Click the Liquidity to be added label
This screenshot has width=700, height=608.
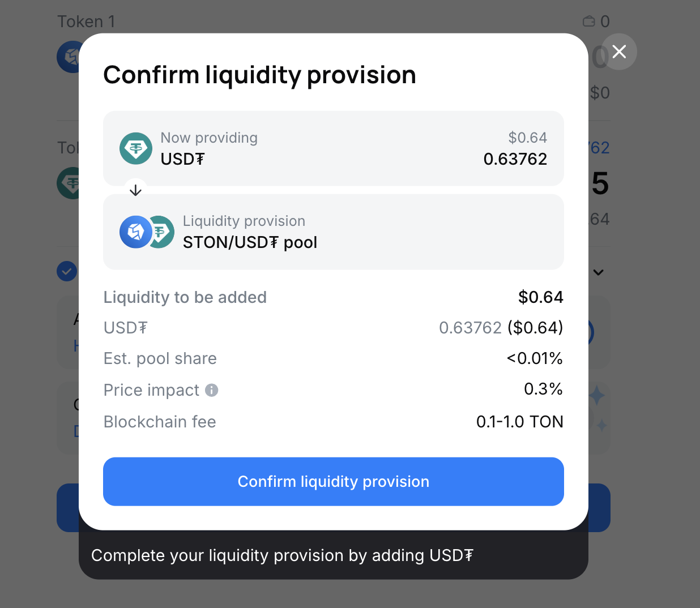coord(185,297)
